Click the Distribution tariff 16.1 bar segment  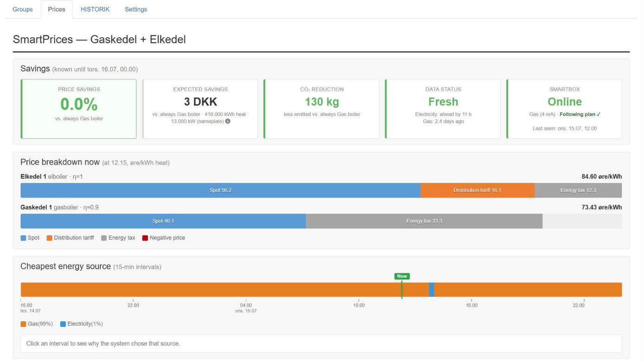click(477, 190)
